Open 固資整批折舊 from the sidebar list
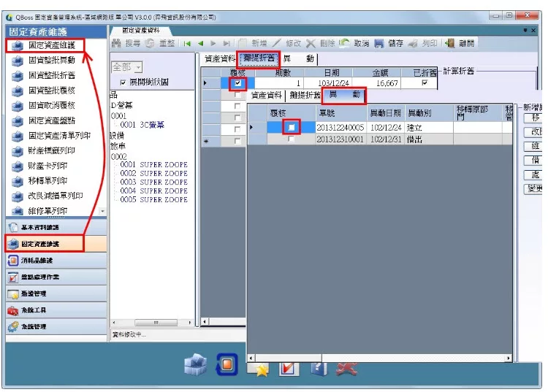This screenshot has width=548, height=392. tap(51, 76)
